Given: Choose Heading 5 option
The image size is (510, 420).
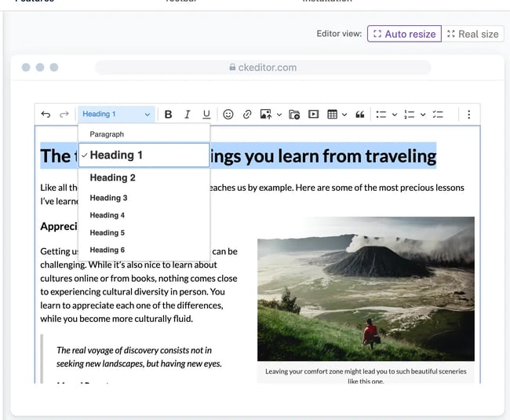Looking at the screenshot, I should pos(144,232).
